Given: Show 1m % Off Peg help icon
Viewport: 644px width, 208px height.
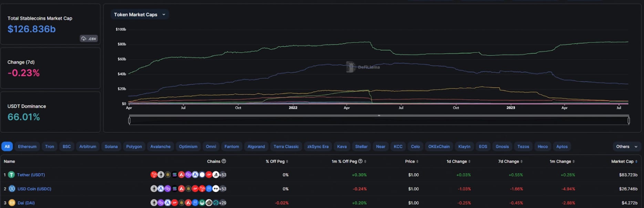Looking at the screenshot, I should [360, 161].
